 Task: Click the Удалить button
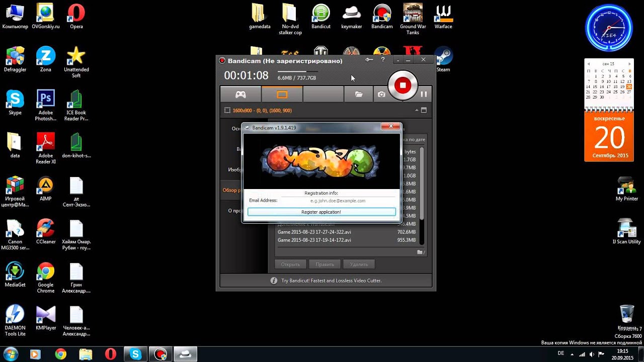359,264
